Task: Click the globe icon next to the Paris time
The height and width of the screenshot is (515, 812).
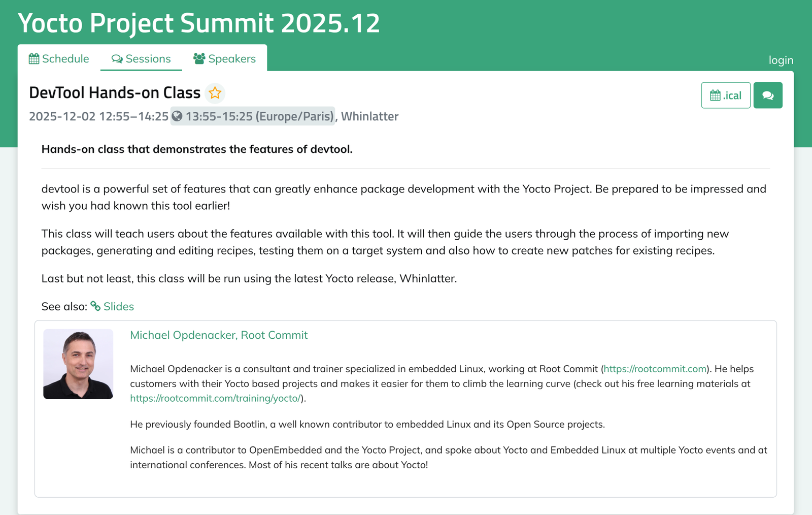Action: [177, 116]
